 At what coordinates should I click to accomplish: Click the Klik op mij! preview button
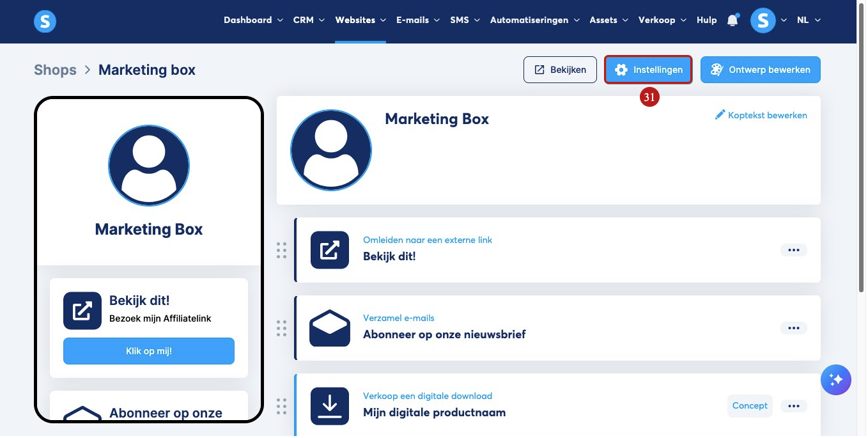149,351
